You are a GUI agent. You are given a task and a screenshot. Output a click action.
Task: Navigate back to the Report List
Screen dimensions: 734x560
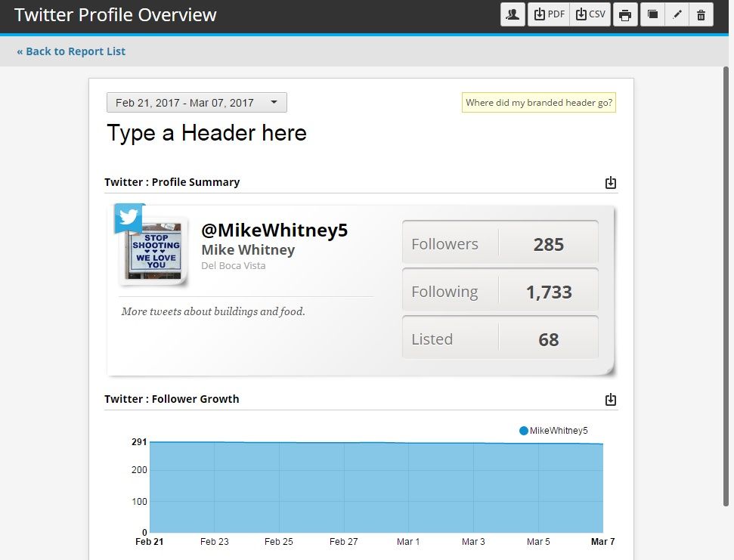(x=70, y=51)
